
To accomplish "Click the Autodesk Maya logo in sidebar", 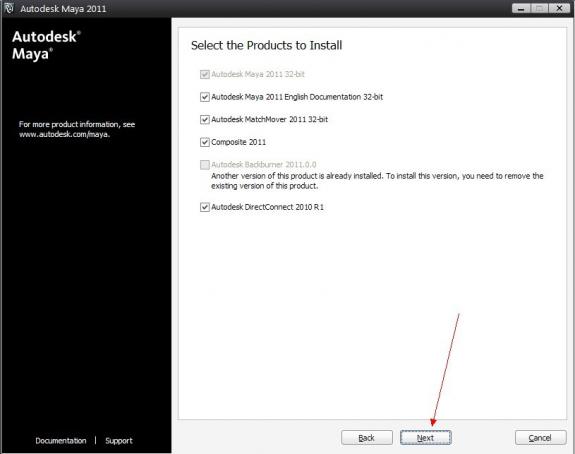I will click(46, 45).
